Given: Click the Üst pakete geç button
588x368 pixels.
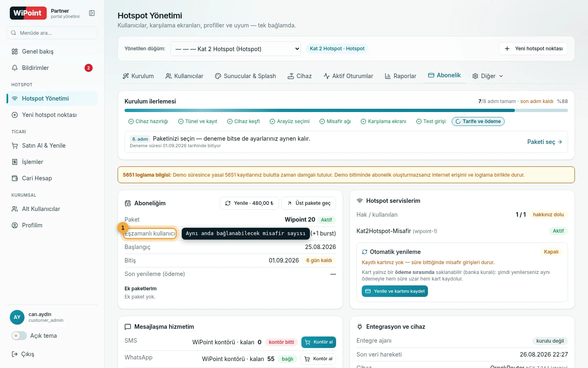Looking at the screenshot, I should 309,203.
